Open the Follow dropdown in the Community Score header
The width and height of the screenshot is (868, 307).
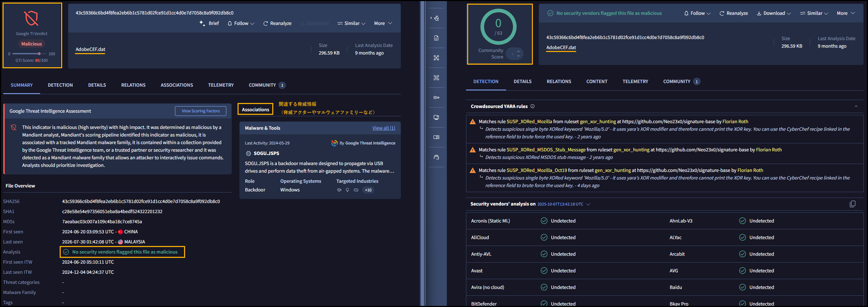pos(697,13)
